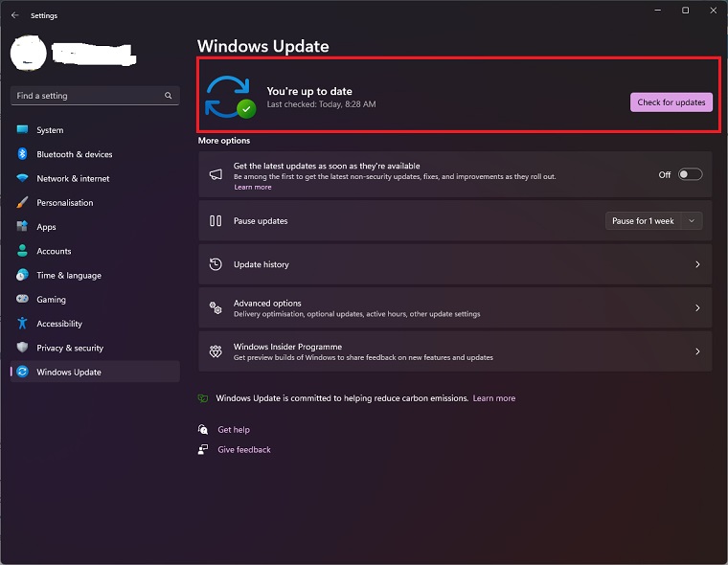Viewport: 728px width, 565px height.
Task: Click the Windows Insider Programme heart icon
Action: coord(216,351)
